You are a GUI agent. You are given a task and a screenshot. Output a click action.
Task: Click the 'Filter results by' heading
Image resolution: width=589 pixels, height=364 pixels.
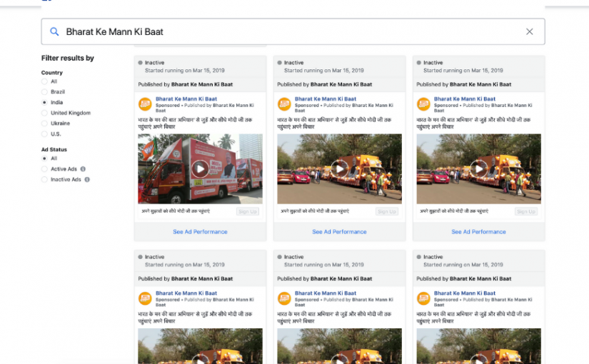click(x=68, y=58)
